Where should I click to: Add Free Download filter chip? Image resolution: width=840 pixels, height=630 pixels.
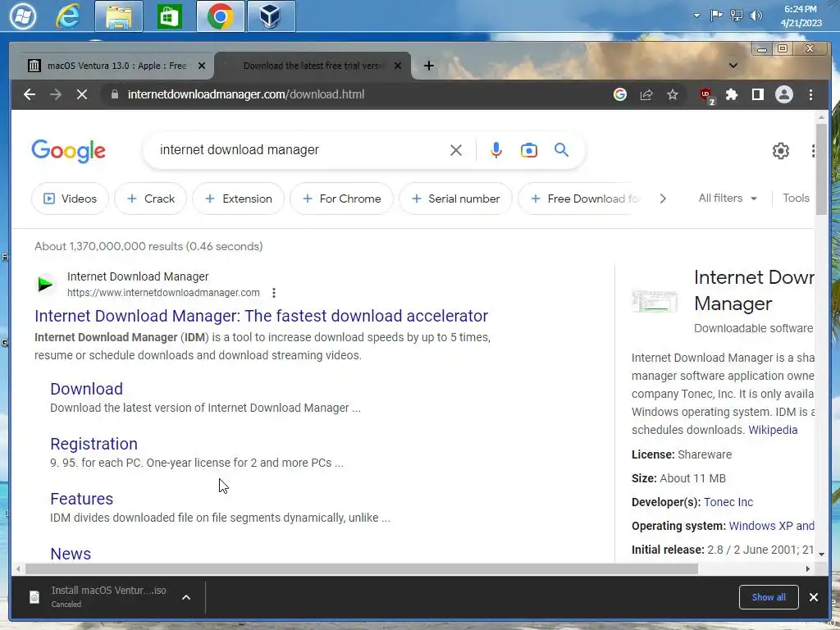click(580, 199)
